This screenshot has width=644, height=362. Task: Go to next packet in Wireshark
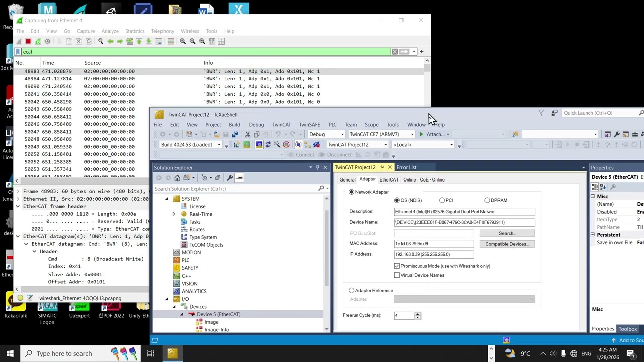coord(120,41)
